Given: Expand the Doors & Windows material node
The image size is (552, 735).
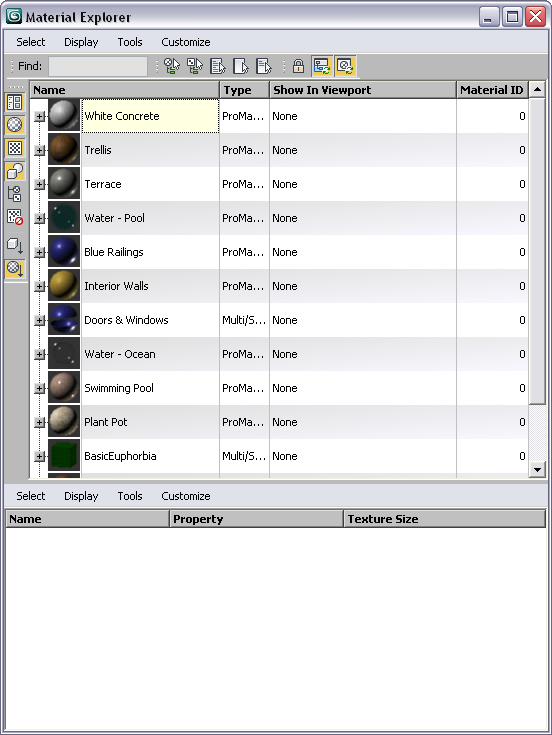Looking at the screenshot, I should [40, 320].
